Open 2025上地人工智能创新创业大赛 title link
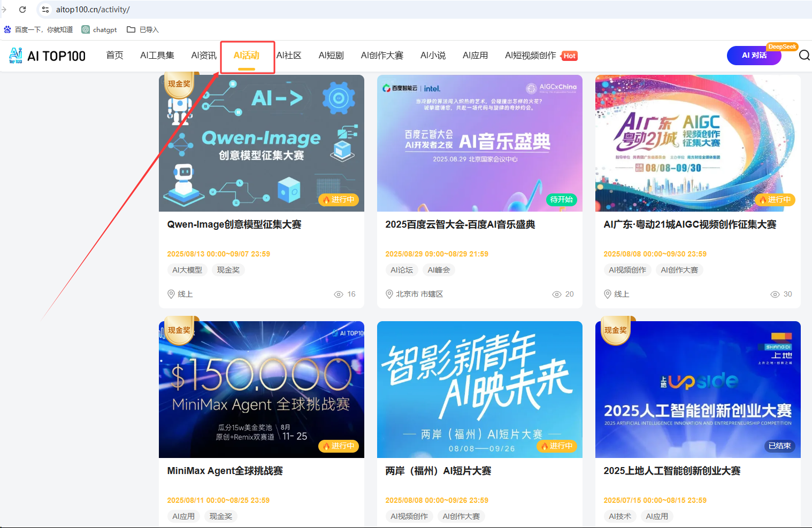 [672, 471]
